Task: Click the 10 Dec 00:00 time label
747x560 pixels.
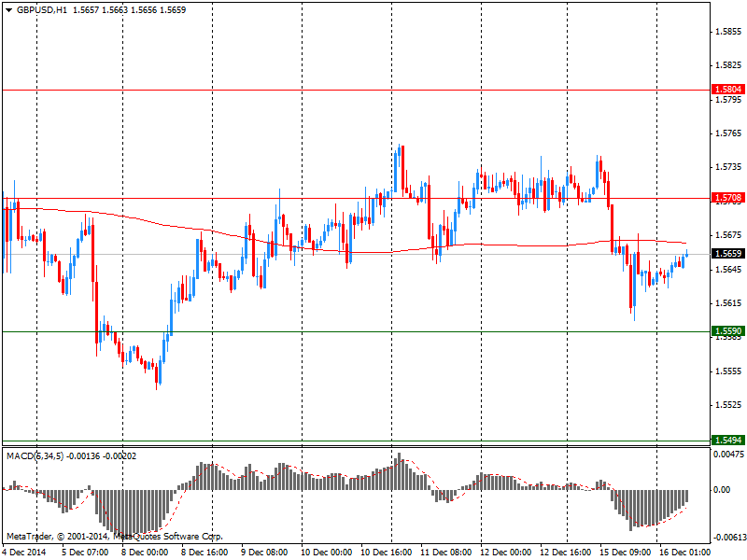Action: pyautogui.click(x=326, y=553)
